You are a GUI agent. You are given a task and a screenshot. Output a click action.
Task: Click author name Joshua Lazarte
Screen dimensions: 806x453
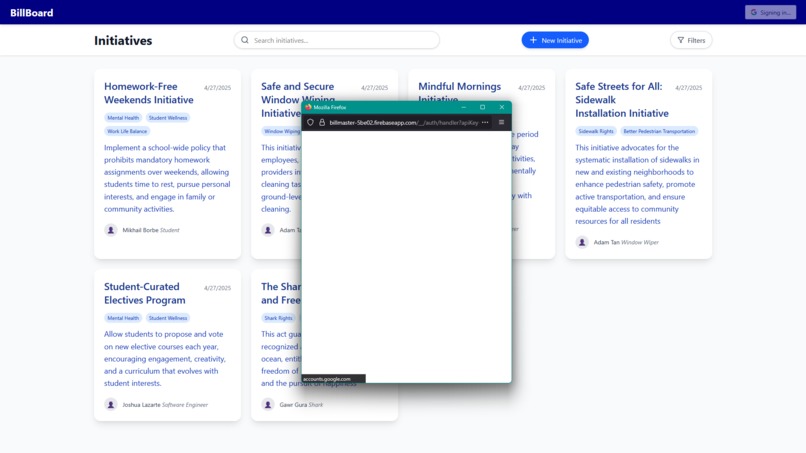(141, 405)
